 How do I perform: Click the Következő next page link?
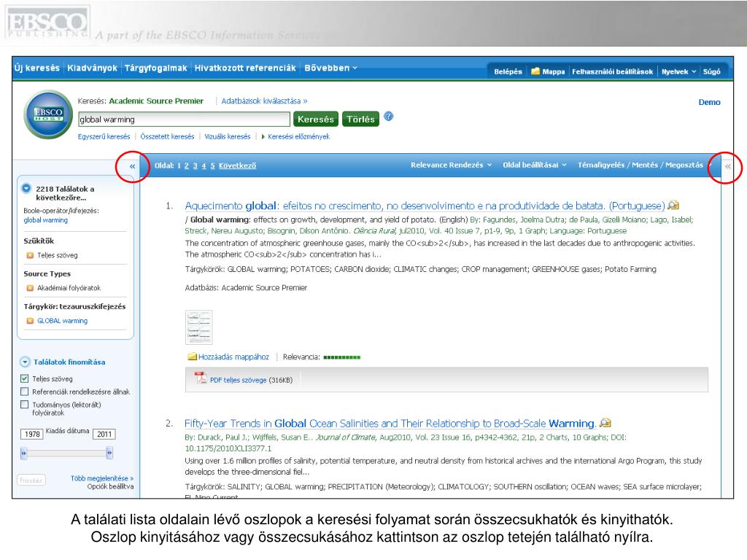[237, 166]
